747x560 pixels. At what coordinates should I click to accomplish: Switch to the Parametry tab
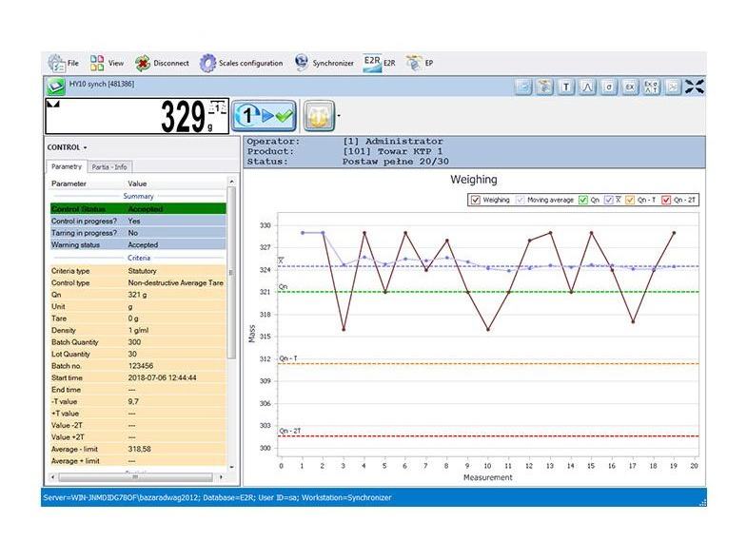tap(67, 166)
